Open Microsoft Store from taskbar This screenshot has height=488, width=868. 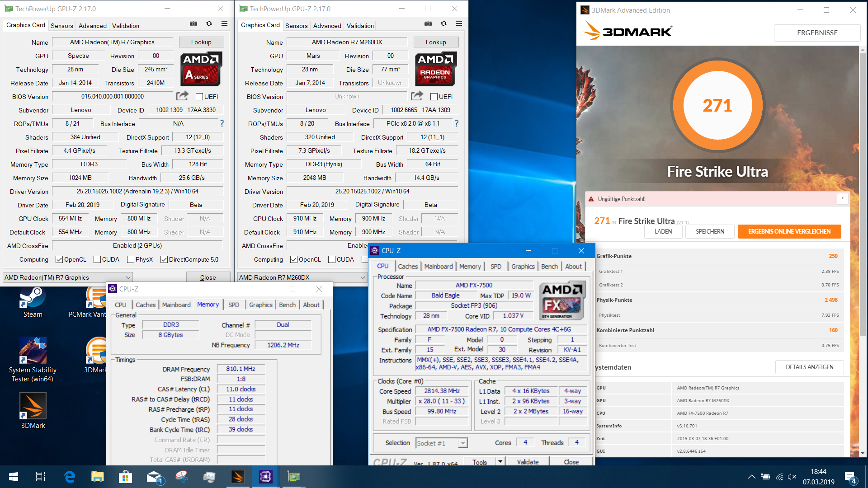click(125, 477)
